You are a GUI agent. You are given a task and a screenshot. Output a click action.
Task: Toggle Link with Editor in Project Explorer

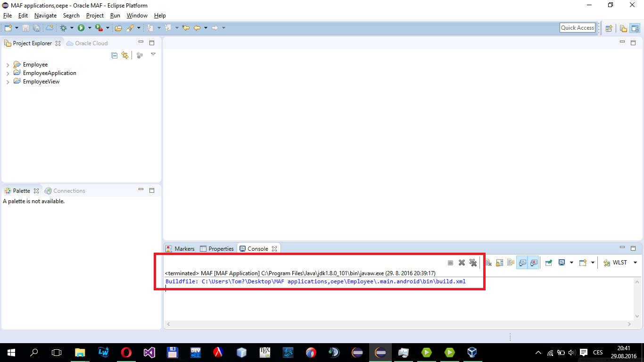tap(125, 55)
